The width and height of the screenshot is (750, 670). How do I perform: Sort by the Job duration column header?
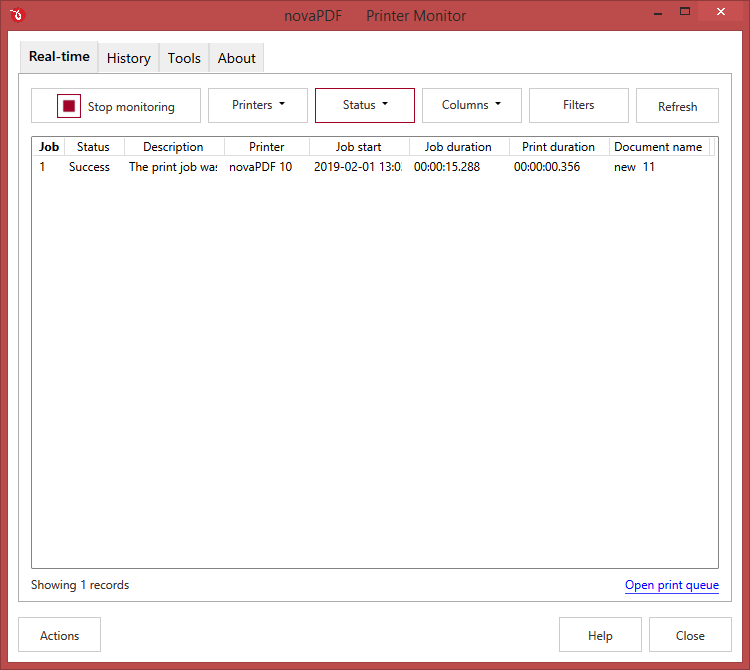(x=458, y=147)
